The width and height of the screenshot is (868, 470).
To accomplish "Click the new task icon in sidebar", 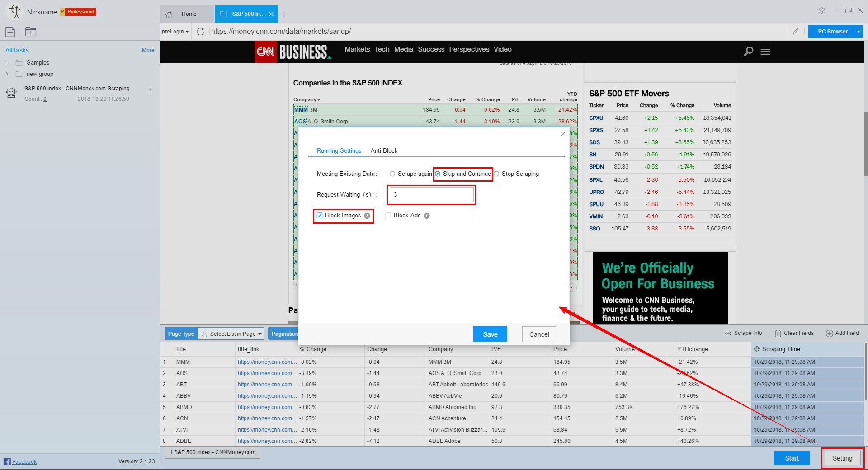I will 10,32.
